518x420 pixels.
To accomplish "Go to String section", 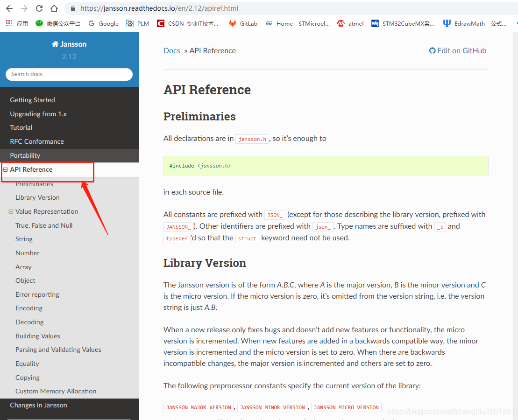I will click(x=24, y=239).
